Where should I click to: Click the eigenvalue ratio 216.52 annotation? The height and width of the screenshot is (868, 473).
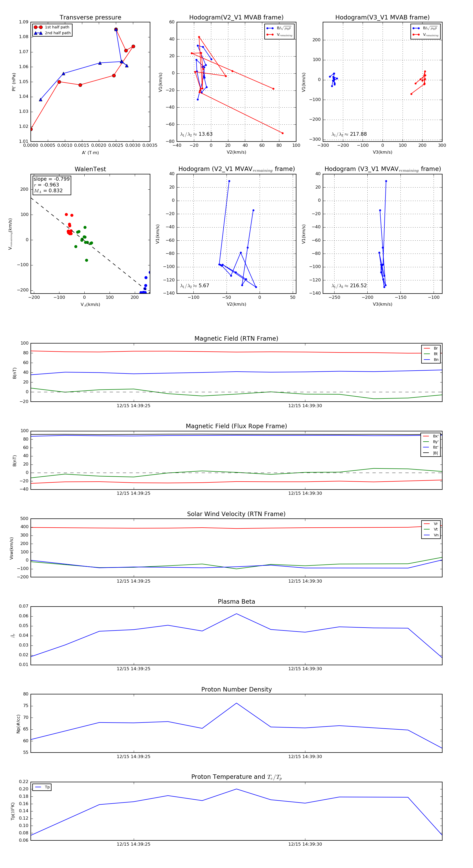pos(349,286)
